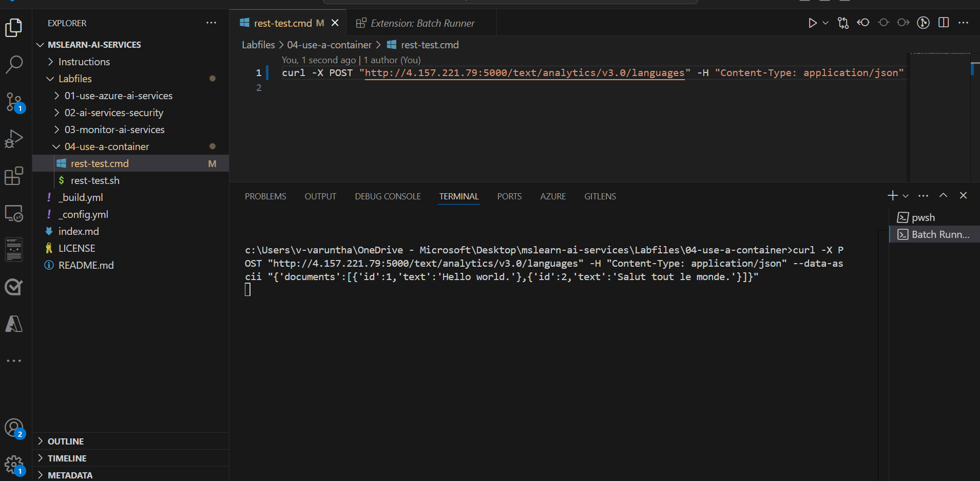
Task: Select the pwsh terminal instance
Action: [x=934, y=217]
